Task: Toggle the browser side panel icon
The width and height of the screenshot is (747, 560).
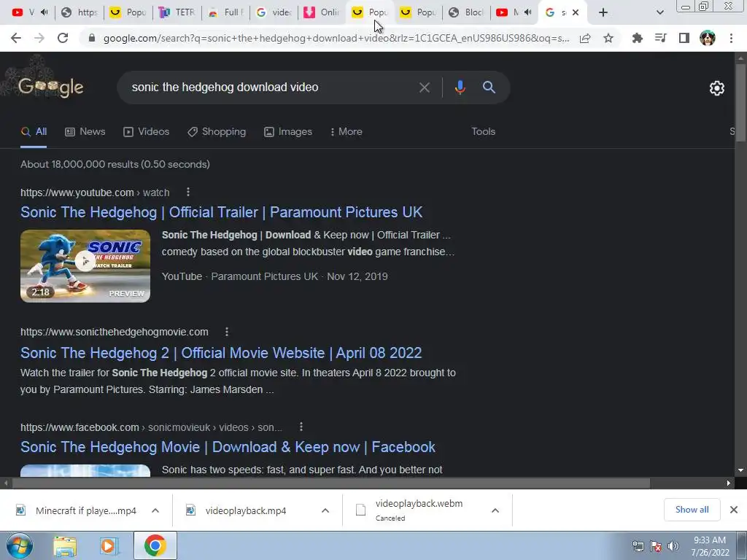Action: click(684, 38)
